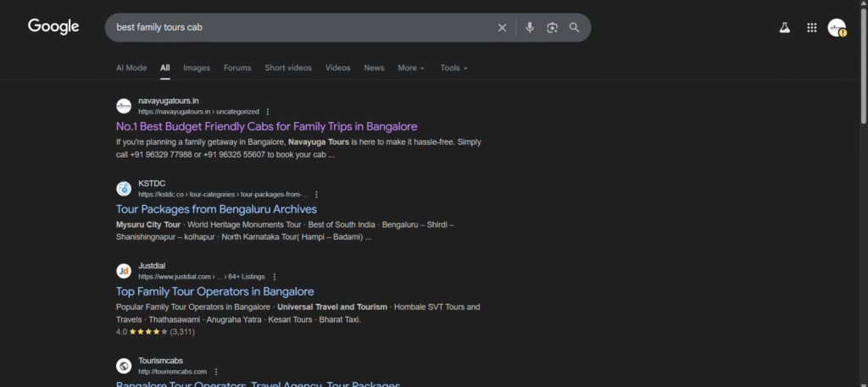This screenshot has width=868, height=387.
Task: Click the Justdial site favicon
Action: pyautogui.click(x=124, y=271)
